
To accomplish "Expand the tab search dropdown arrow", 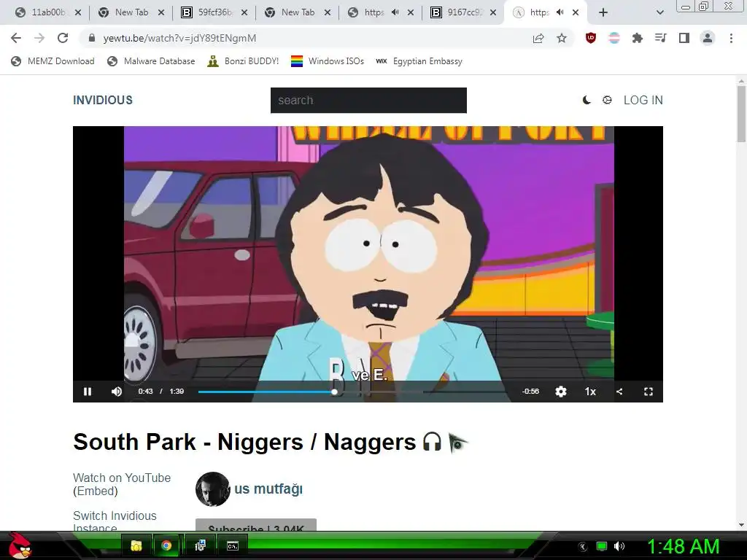I will [x=659, y=12].
